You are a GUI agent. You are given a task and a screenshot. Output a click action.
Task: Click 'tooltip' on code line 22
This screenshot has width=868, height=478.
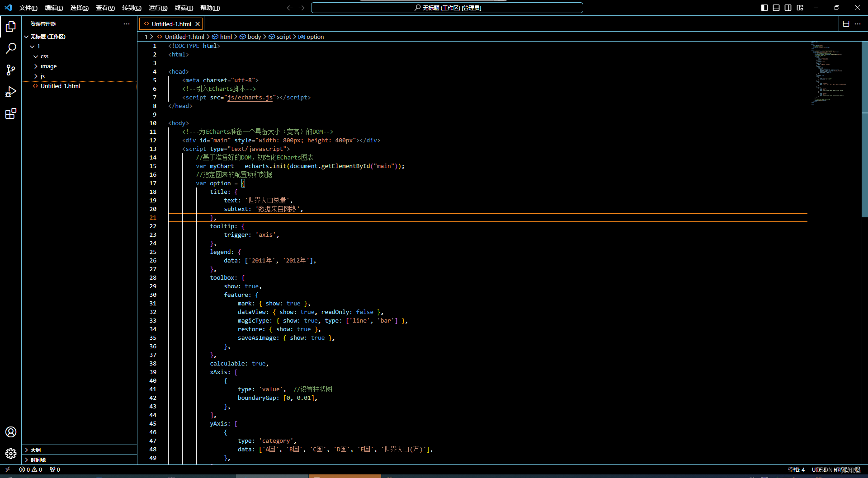coord(222,226)
